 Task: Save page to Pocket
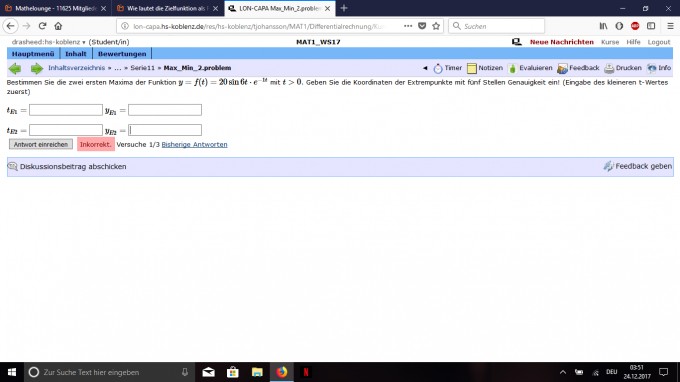pyautogui.click(x=422, y=26)
